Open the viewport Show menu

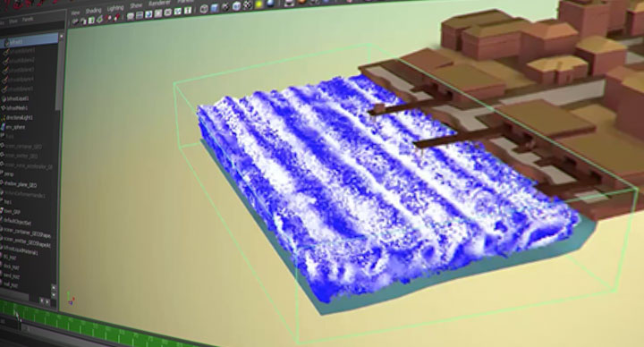(136, 5)
